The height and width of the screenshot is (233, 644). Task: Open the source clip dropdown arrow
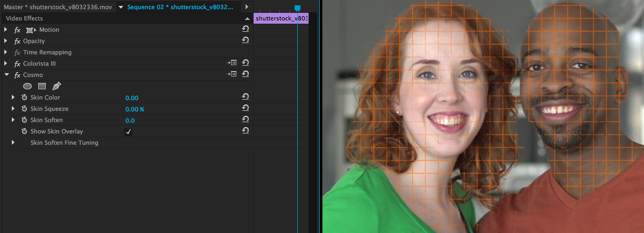click(x=121, y=8)
